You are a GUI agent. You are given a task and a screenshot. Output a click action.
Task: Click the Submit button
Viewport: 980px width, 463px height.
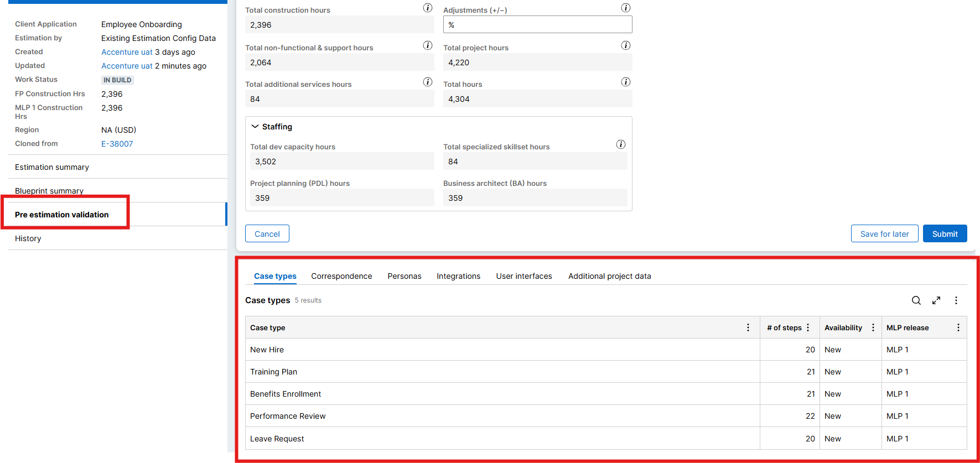945,234
